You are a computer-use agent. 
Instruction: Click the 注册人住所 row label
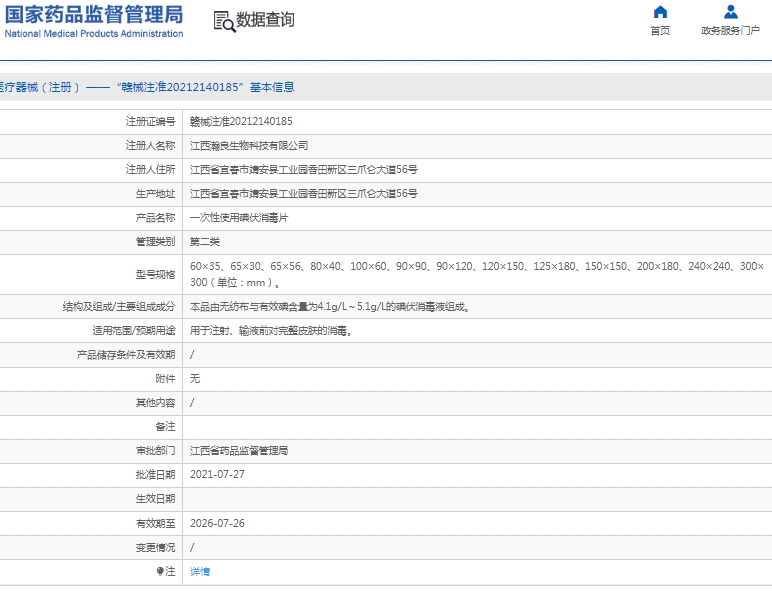[150, 169]
